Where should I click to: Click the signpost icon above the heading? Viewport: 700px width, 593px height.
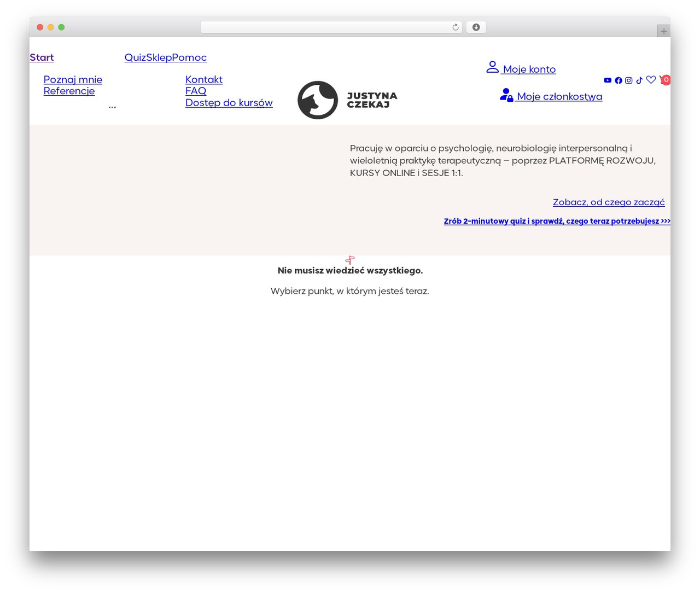350,260
